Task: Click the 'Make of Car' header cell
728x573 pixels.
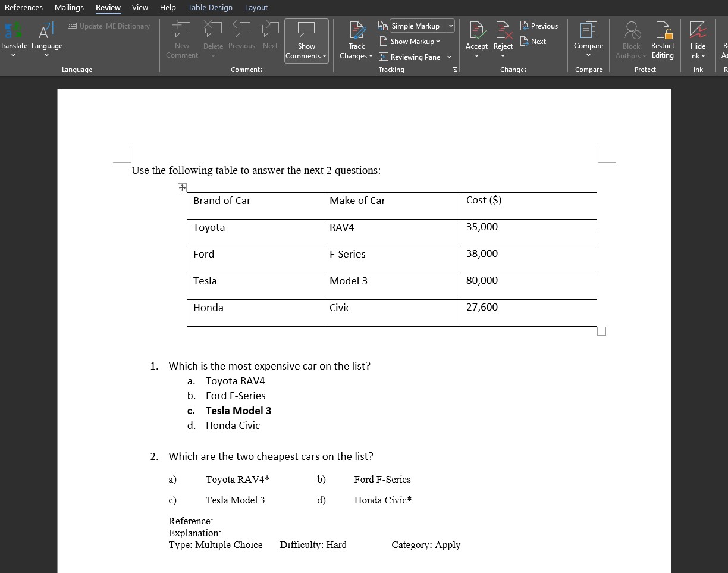Action: (x=392, y=205)
